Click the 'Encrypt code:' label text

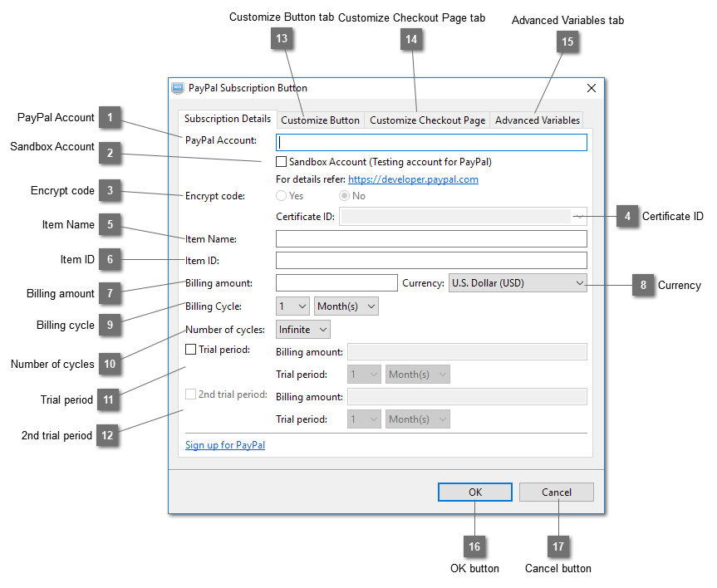215,196
